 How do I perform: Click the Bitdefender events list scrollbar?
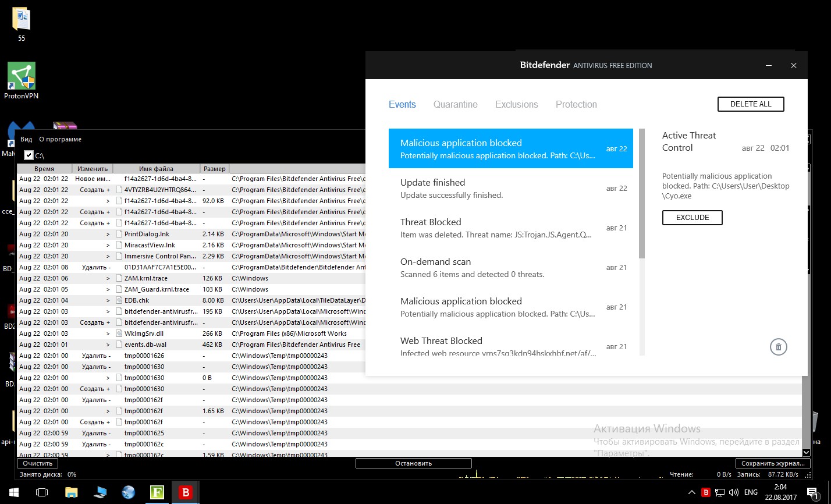642,193
